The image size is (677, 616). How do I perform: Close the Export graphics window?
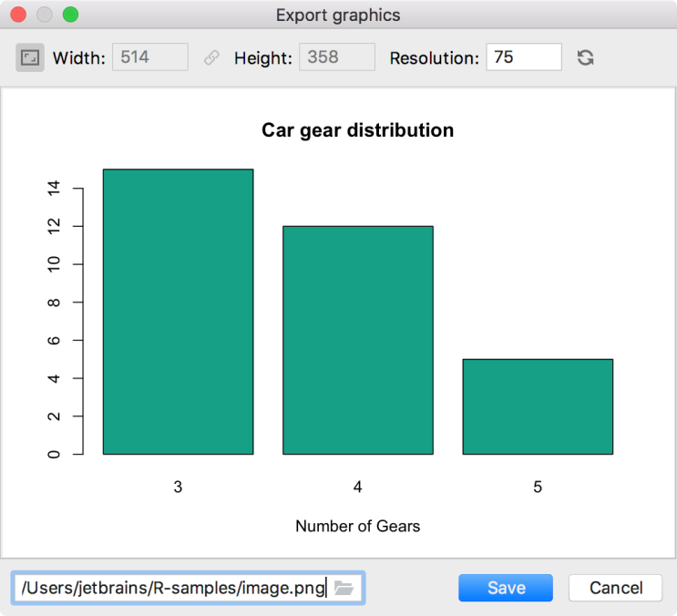pos(18,15)
